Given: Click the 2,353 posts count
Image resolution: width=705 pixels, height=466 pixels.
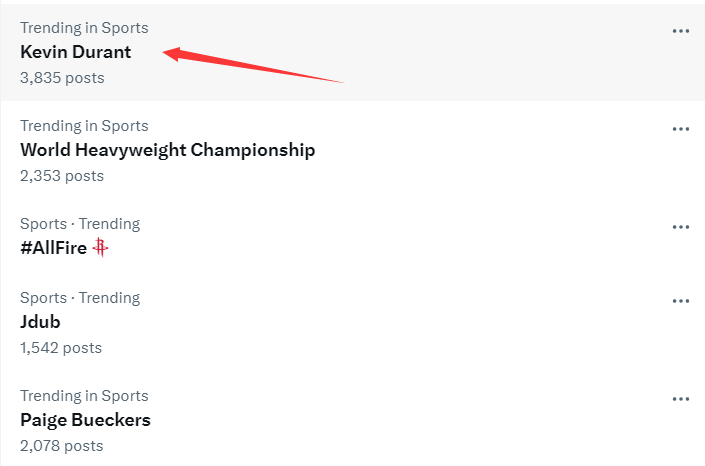Looking at the screenshot, I should tap(62, 175).
